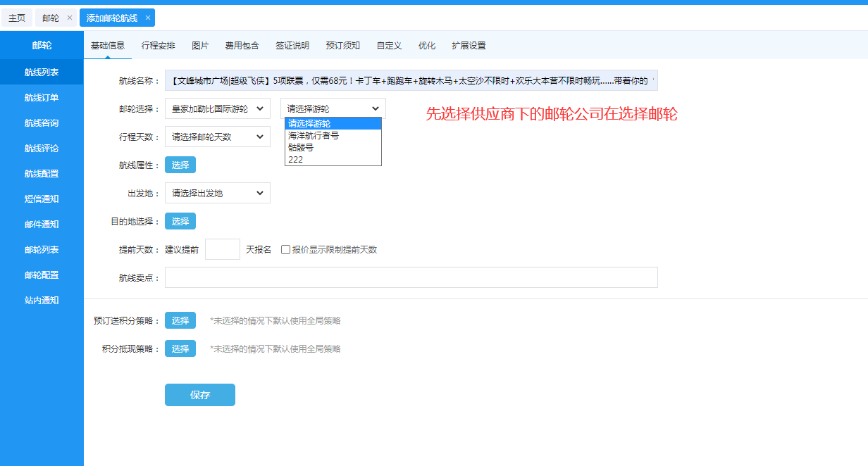Screen dimensions: 868x466
Task: Switch to the 扩展设置 tab
Action: tap(469, 46)
